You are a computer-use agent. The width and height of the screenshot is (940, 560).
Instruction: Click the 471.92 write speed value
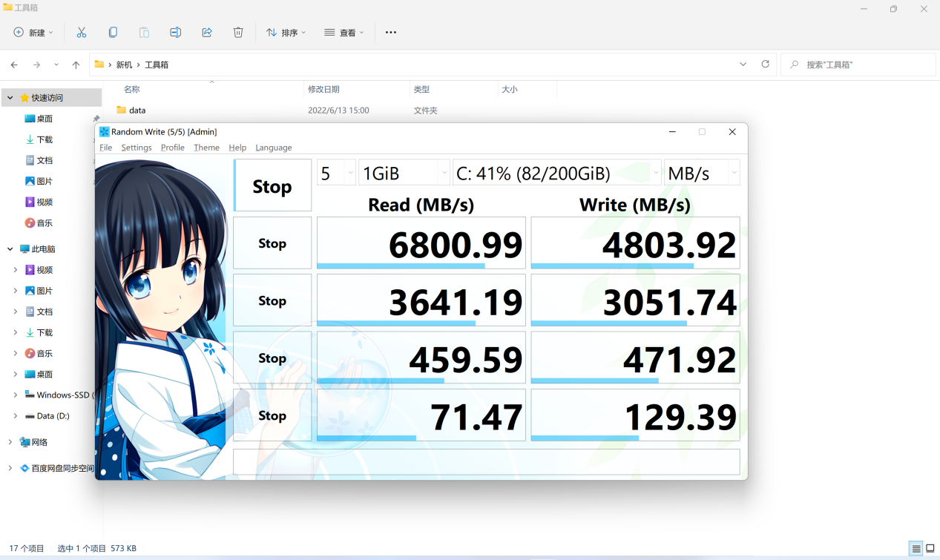coord(636,358)
